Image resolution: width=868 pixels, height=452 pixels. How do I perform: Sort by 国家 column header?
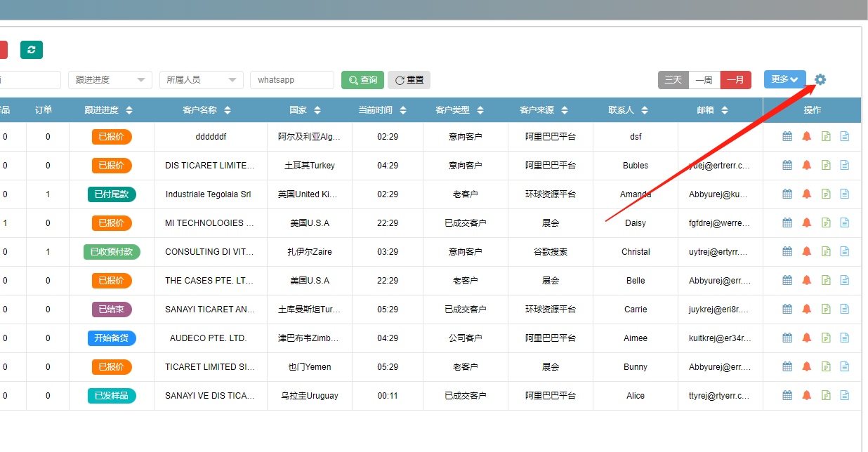pos(305,110)
